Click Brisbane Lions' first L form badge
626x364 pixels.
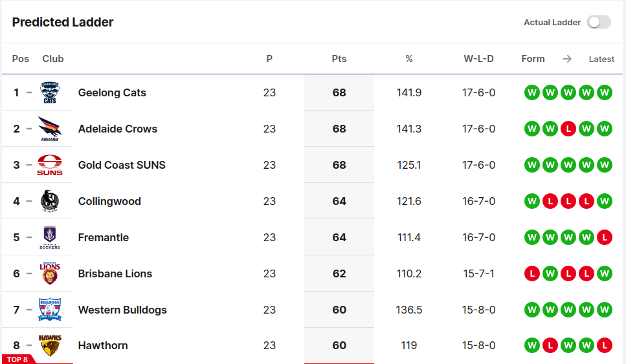[531, 273]
